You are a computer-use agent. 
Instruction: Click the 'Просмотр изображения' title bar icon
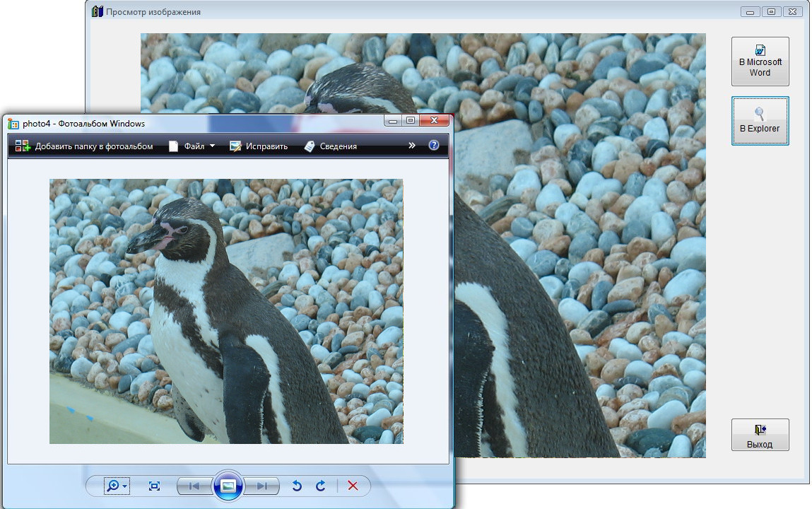pos(98,11)
